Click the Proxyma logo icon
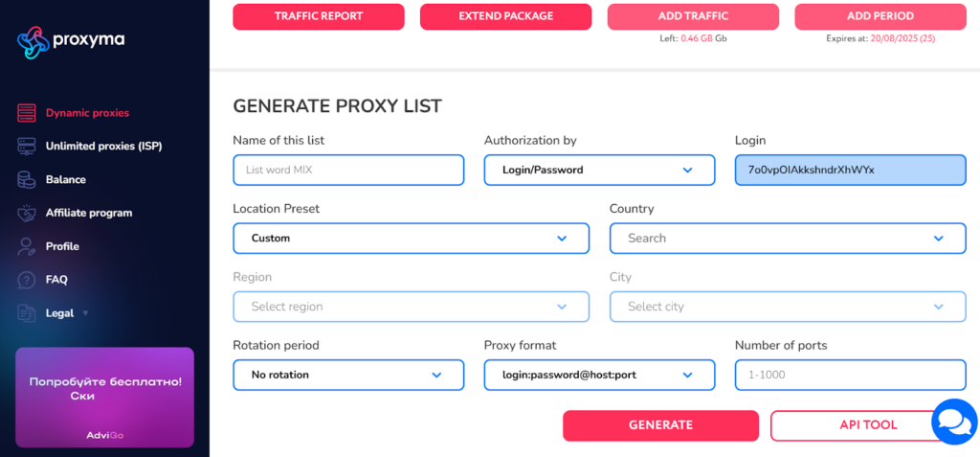980x457 pixels. click(33, 40)
